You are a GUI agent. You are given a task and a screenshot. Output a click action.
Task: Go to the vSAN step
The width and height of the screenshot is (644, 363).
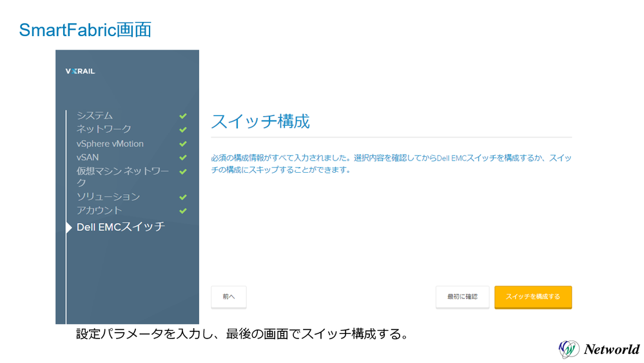pyautogui.click(x=88, y=157)
